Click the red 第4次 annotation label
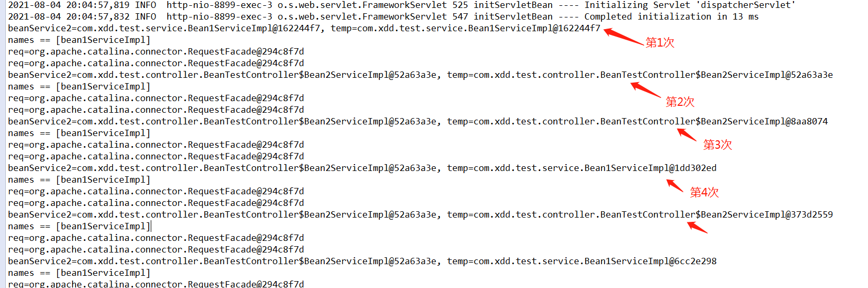Screen dimensions: 868x288 pyautogui.click(x=705, y=192)
